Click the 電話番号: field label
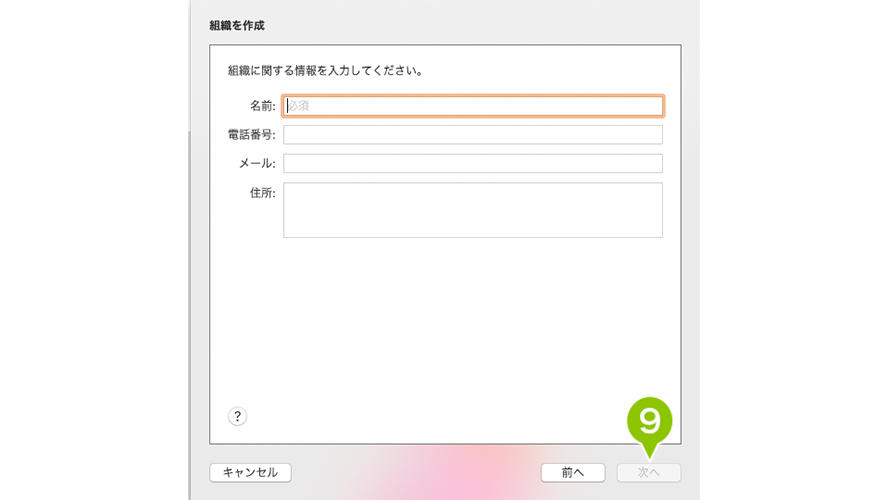The width and height of the screenshot is (889, 500). point(252,135)
